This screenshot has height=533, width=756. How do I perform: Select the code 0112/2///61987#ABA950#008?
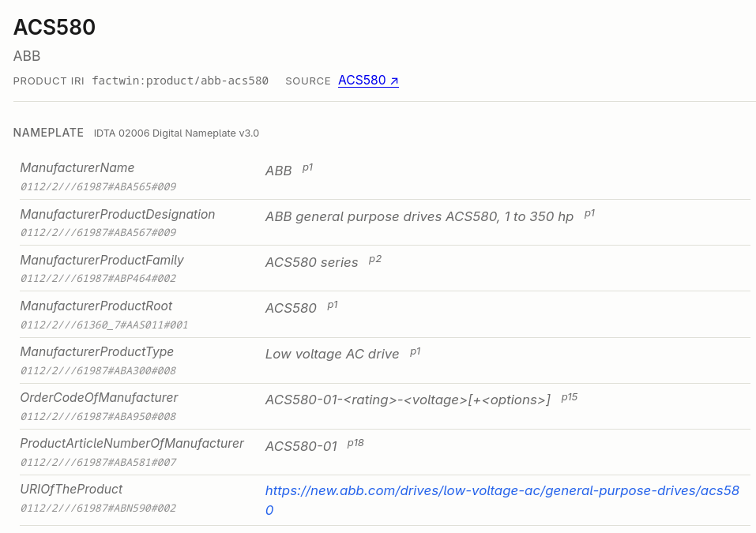pyautogui.click(x=99, y=416)
